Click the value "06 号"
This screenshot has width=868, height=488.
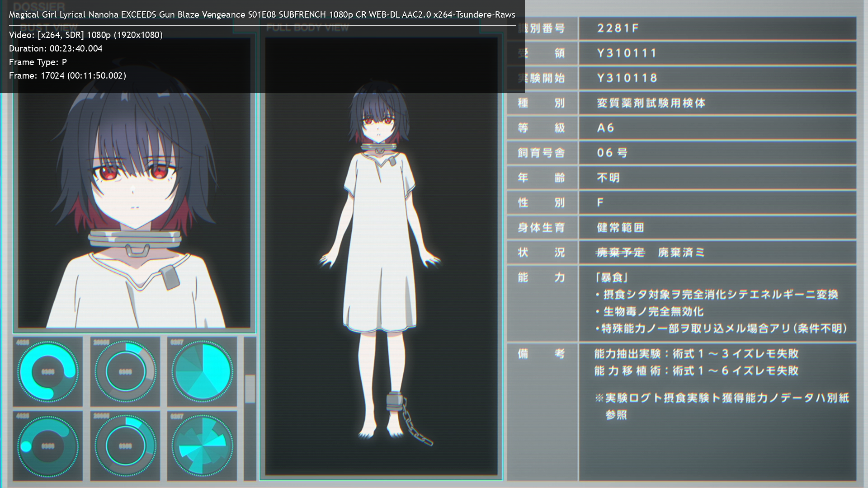tap(612, 153)
